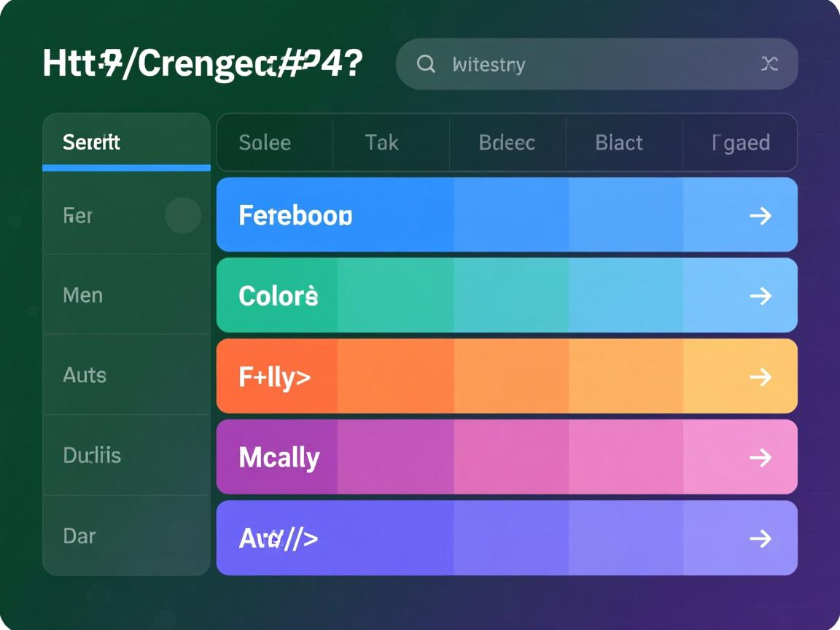Click the Duliis sidebar item

tap(92, 456)
